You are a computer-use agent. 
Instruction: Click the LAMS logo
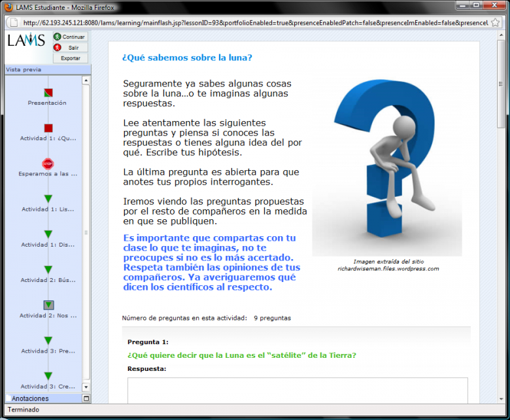coord(26,40)
